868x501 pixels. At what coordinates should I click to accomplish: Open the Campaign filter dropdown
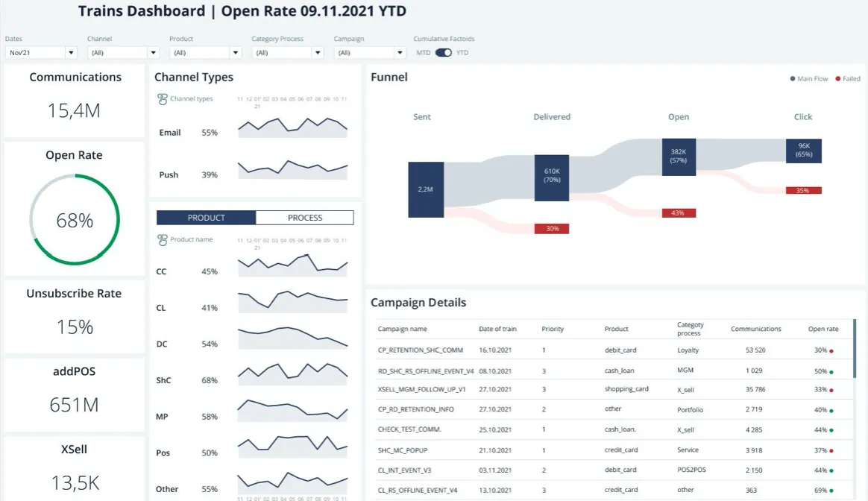(x=370, y=53)
